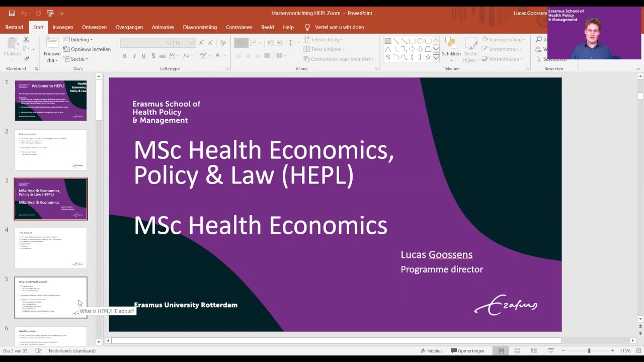Open the Opmerkingen comments pane
Image resolution: width=644 pixels, height=362 pixels.
click(467, 351)
